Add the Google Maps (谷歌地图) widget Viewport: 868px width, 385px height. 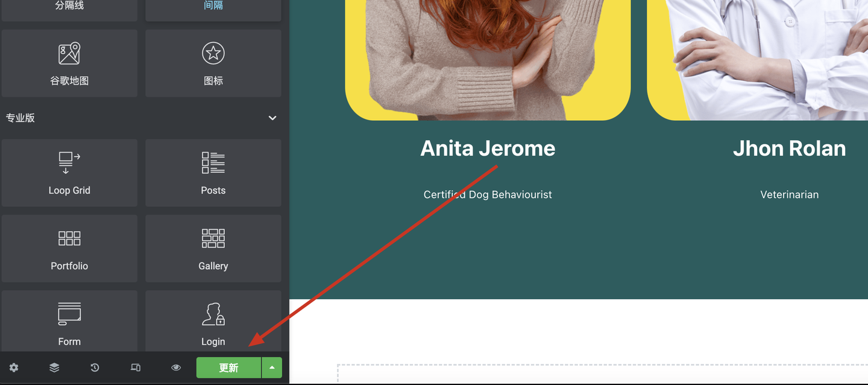pos(69,63)
